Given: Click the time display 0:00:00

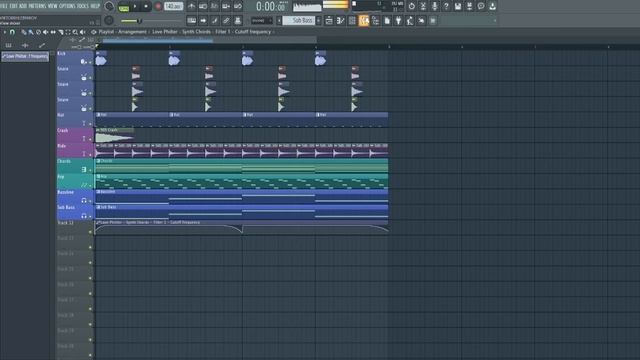Looking at the screenshot, I should pos(271,7).
